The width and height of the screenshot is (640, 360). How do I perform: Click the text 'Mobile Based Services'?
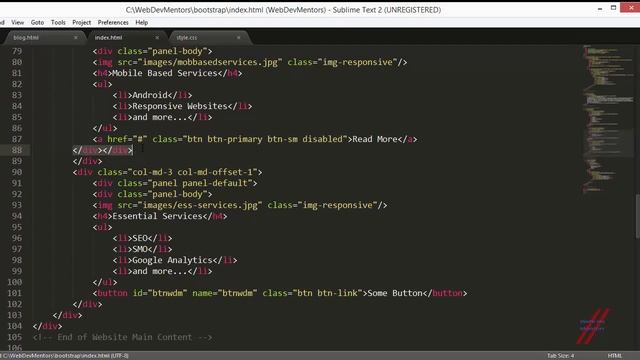pyautogui.click(x=164, y=73)
